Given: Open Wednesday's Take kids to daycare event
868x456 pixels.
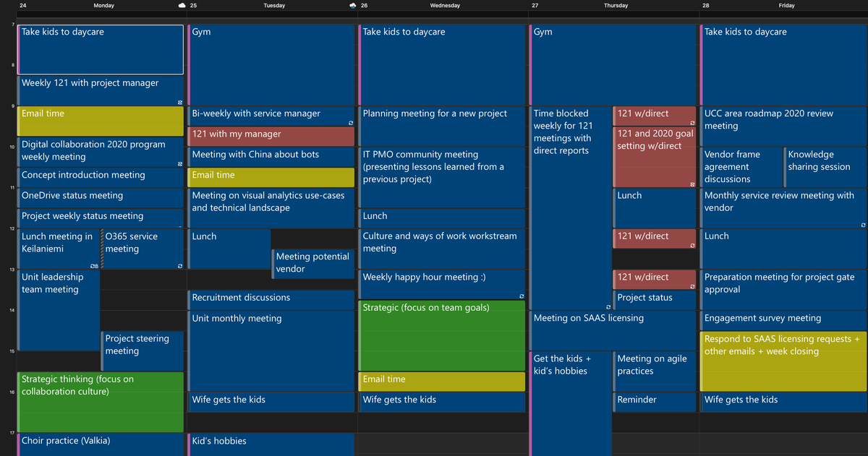Looking at the screenshot, I should pyautogui.click(x=442, y=65).
